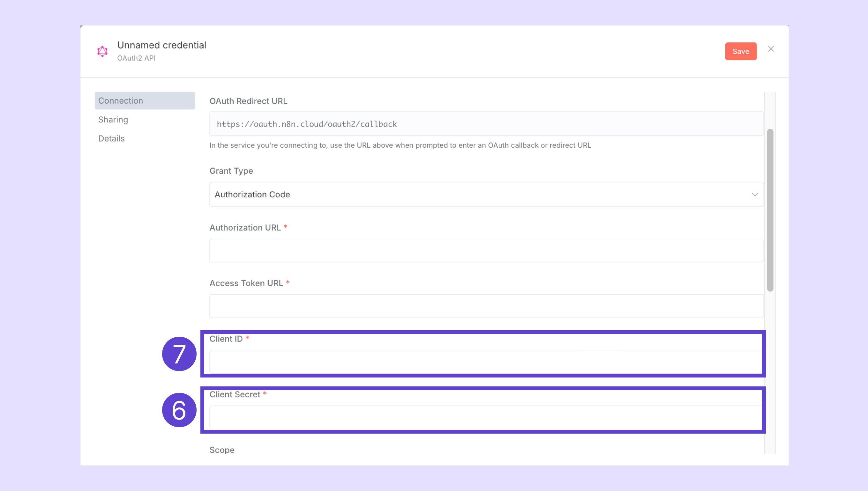
Task: Click the OAuth2 API subtitle text
Action: point(136,58)
